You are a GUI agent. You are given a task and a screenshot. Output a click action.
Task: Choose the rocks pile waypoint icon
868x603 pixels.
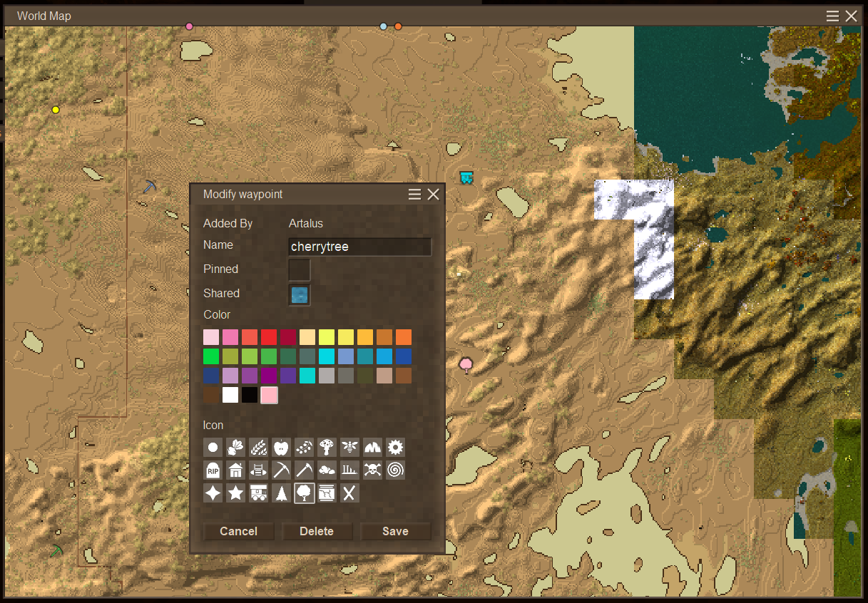[x=327, y=470]
